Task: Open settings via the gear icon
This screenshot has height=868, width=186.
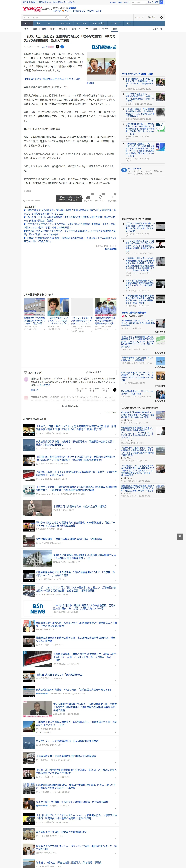Action: pyautogui.click(x=161, y=18)
